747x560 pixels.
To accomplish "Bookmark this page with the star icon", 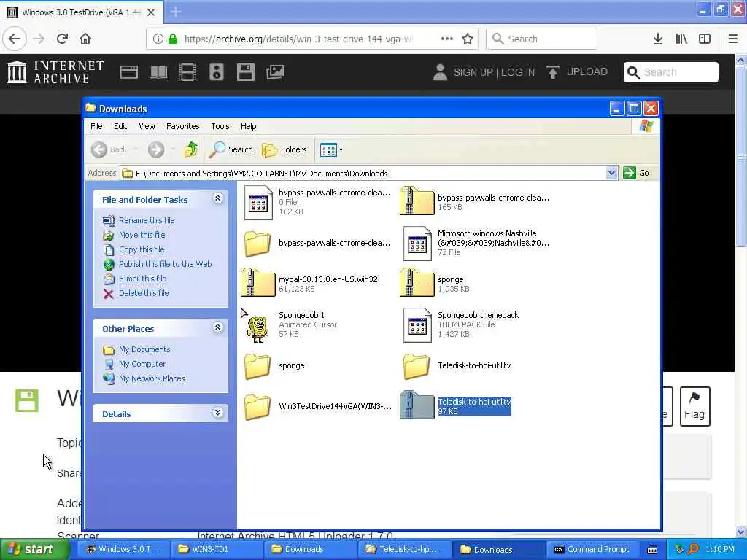I will pos(468,39).
